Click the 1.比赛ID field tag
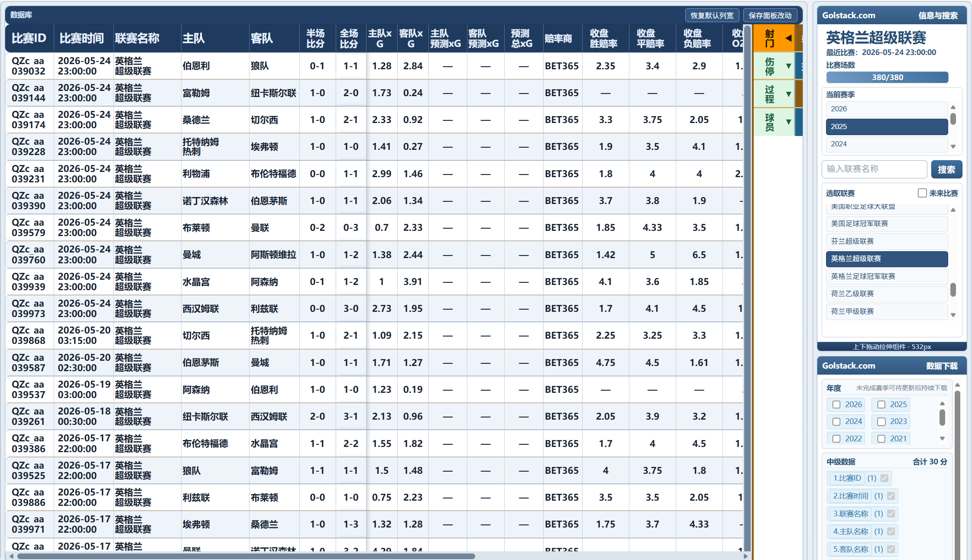 pyautogui.click(x=847, y=478)
